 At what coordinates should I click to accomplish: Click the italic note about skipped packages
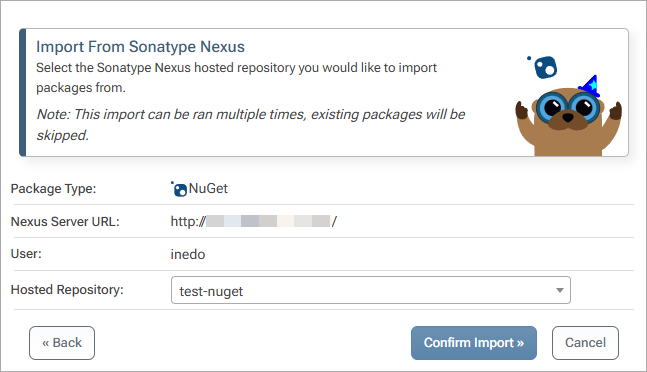(x=250, y=125)
